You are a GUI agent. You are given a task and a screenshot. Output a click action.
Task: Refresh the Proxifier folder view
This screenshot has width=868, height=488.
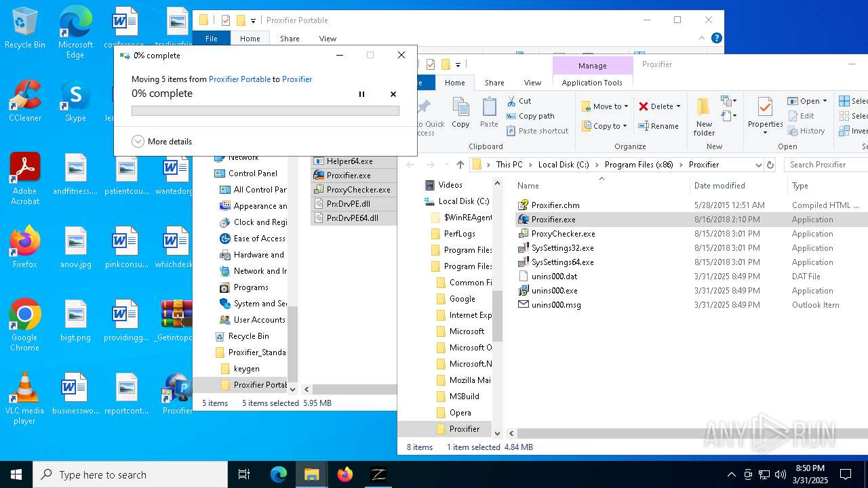[770, 165]
